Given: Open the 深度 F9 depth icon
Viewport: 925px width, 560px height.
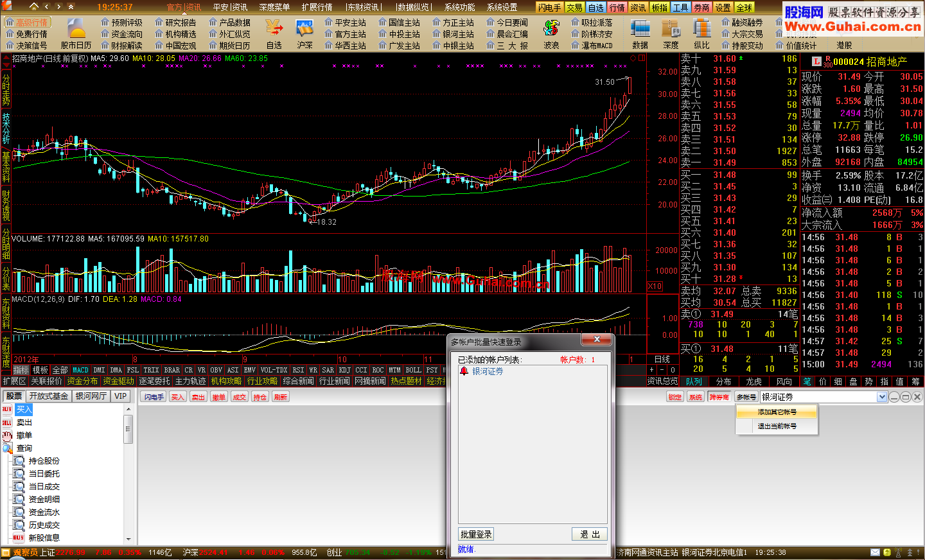Looking at the screenshot, I should coord(671,34).
